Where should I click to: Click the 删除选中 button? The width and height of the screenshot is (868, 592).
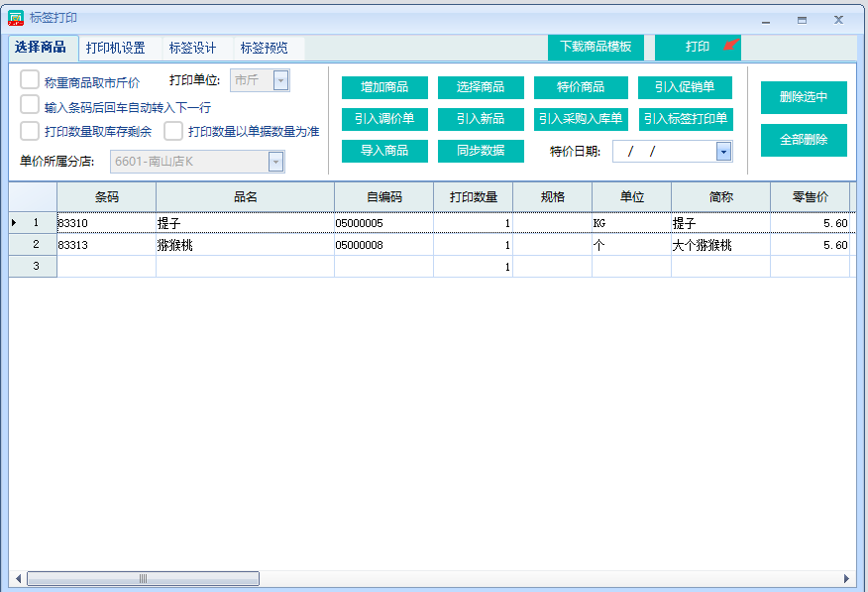click(804, 97)
